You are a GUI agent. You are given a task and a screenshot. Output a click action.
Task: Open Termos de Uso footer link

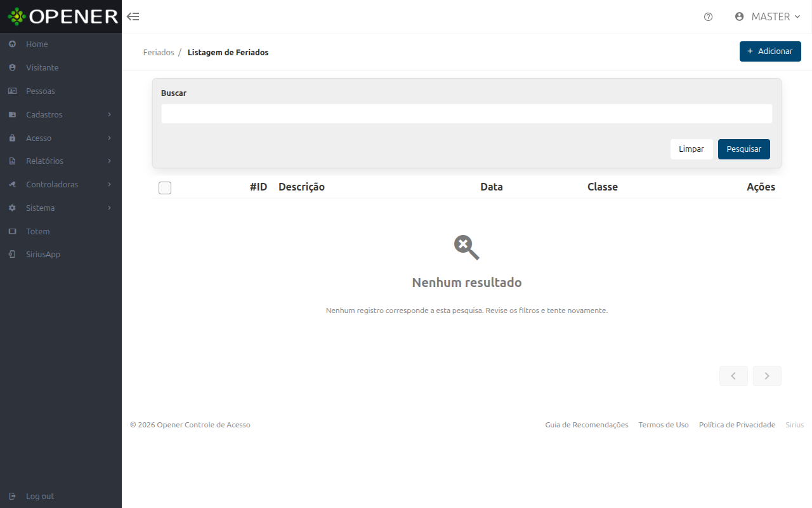tap(664, 425)
